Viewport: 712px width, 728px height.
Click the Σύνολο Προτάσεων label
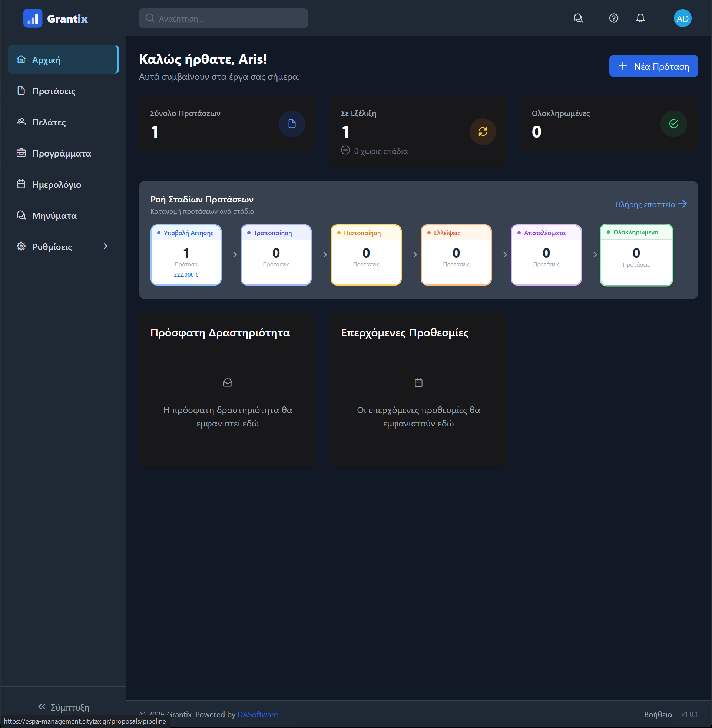[x=185, y=113]
